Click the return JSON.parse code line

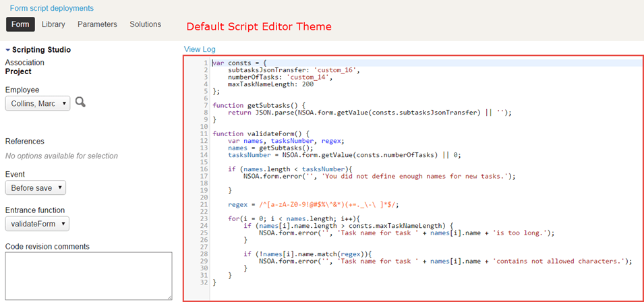click(370, 112)
